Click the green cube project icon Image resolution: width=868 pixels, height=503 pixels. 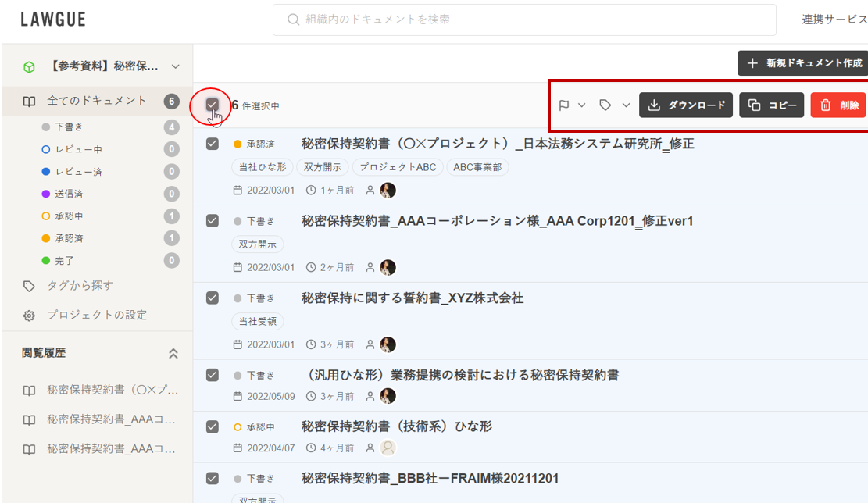click(29, 67)
